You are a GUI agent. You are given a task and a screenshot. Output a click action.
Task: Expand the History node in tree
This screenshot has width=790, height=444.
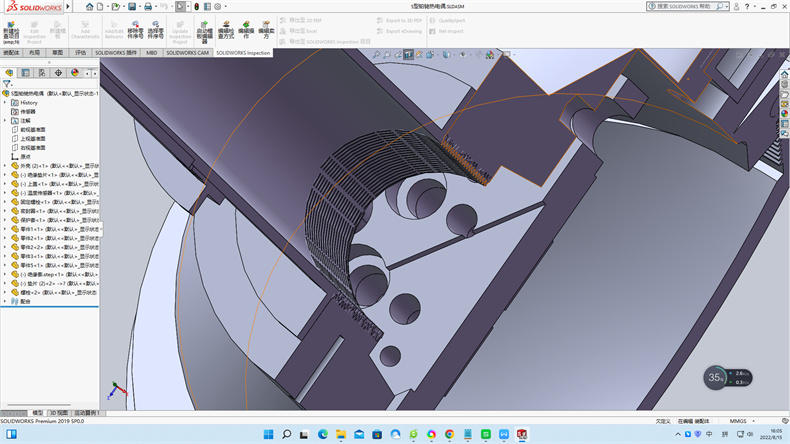tap(5, 102)
